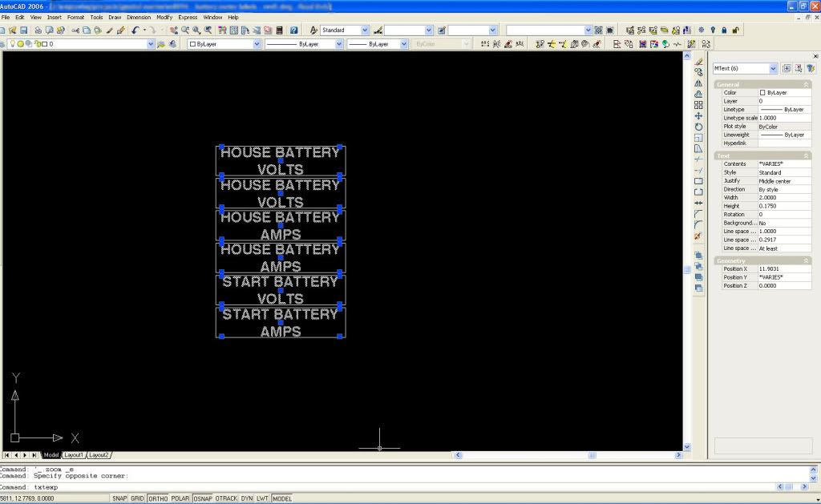821x504 pixels.
Task: Click the Save icon
Action: (24, 29)
